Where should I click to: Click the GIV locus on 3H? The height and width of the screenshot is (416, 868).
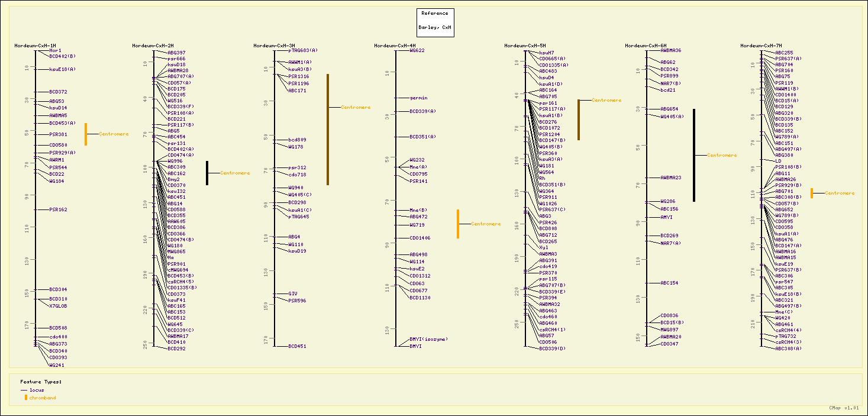pos(292,294)
